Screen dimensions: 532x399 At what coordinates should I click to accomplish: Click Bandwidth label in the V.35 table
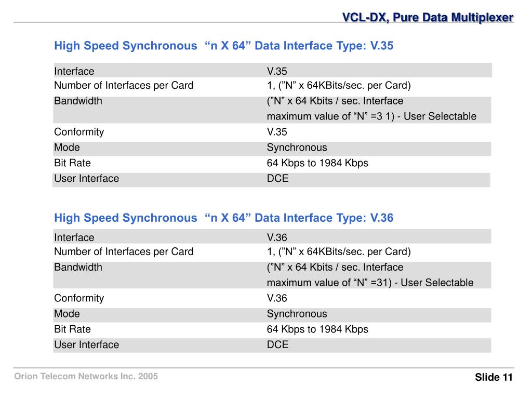pos(78,101)
